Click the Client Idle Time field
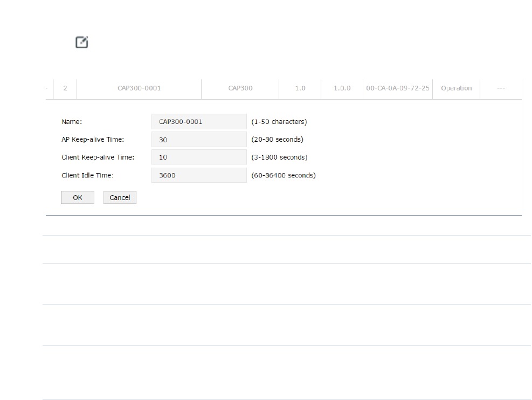 [199, 175]
